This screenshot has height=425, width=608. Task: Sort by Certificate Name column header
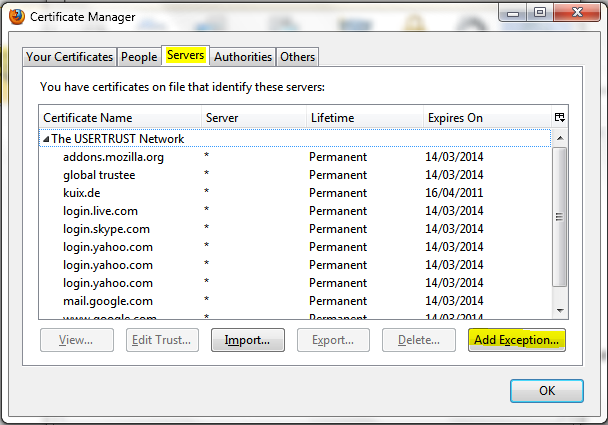(x=120, y=117)
